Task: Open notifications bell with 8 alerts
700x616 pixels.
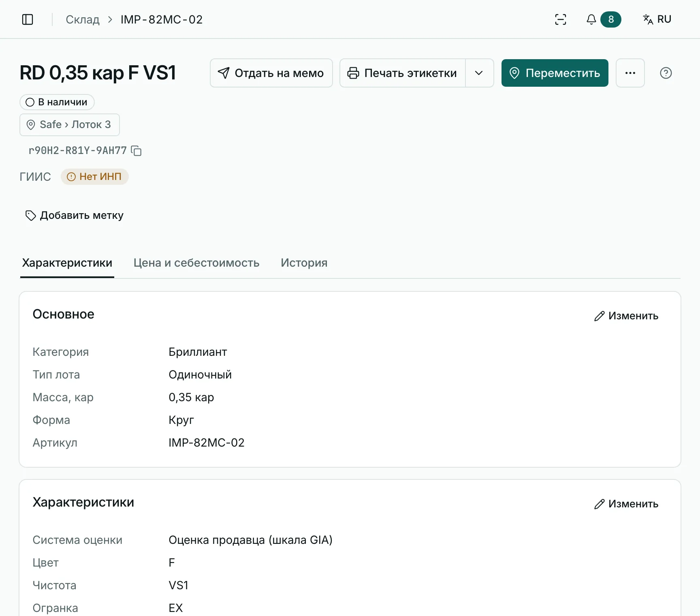Action: (x=603, y=19)
